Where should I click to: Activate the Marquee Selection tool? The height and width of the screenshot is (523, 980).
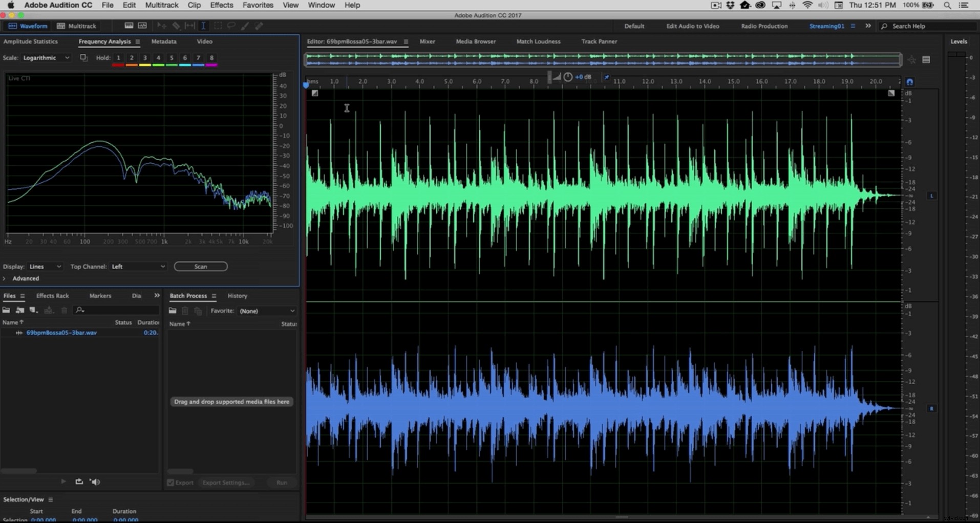pyautogui.click(x=217, y=26)
